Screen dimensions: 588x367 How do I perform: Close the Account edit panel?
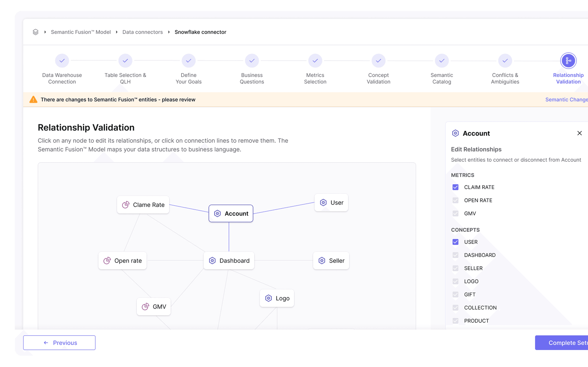tap(579, 133)
